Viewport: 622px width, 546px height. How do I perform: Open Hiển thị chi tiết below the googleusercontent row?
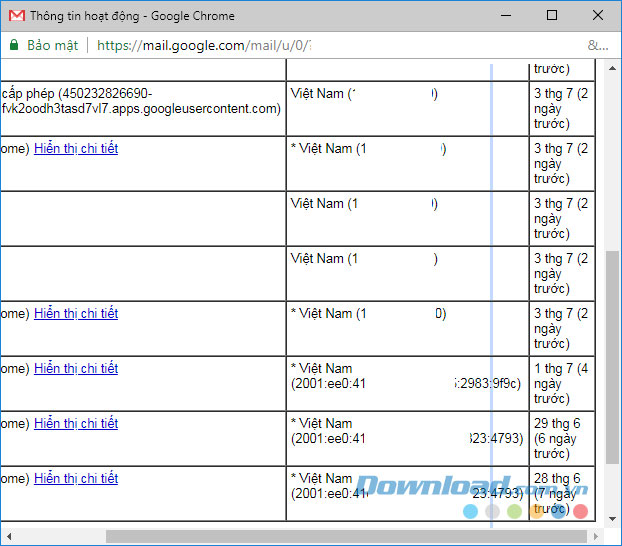(76, 148)
